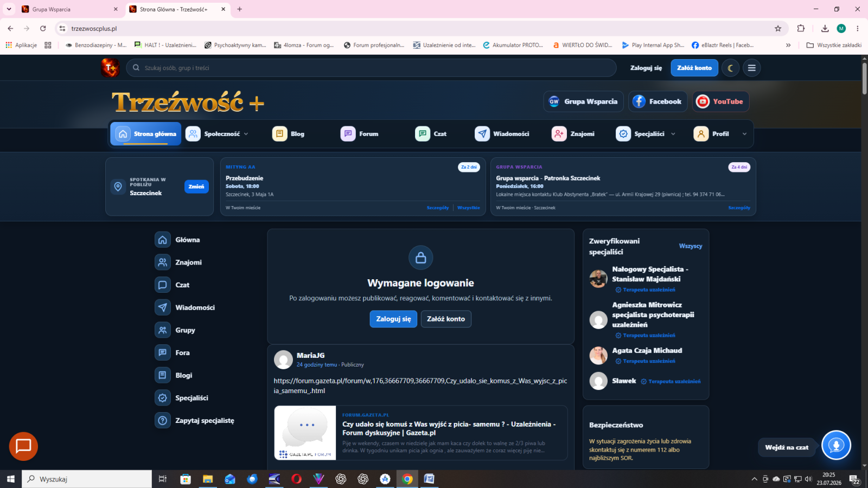
Task: Click the Zapytaj specjalistę question icon
Action: [x=163, y=420]
